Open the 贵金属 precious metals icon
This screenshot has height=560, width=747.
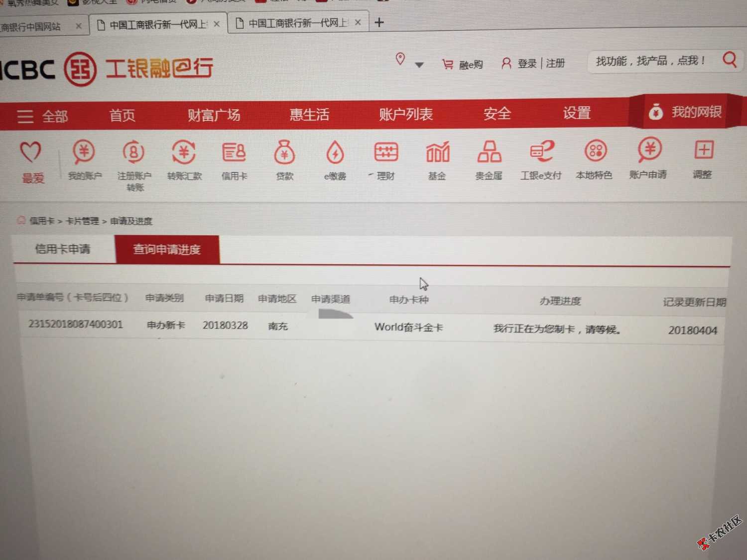(x=489, y=152)
